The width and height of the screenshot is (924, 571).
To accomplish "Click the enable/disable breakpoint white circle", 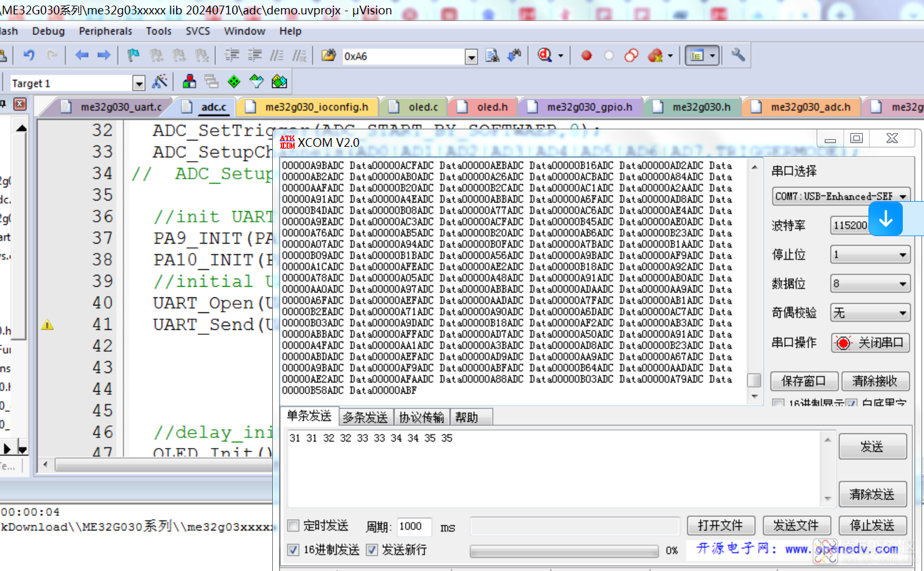I will click(609, 56).
